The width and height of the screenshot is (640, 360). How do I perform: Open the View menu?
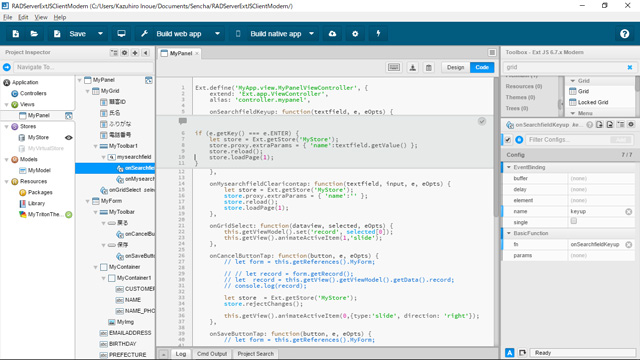pos(41,17)
